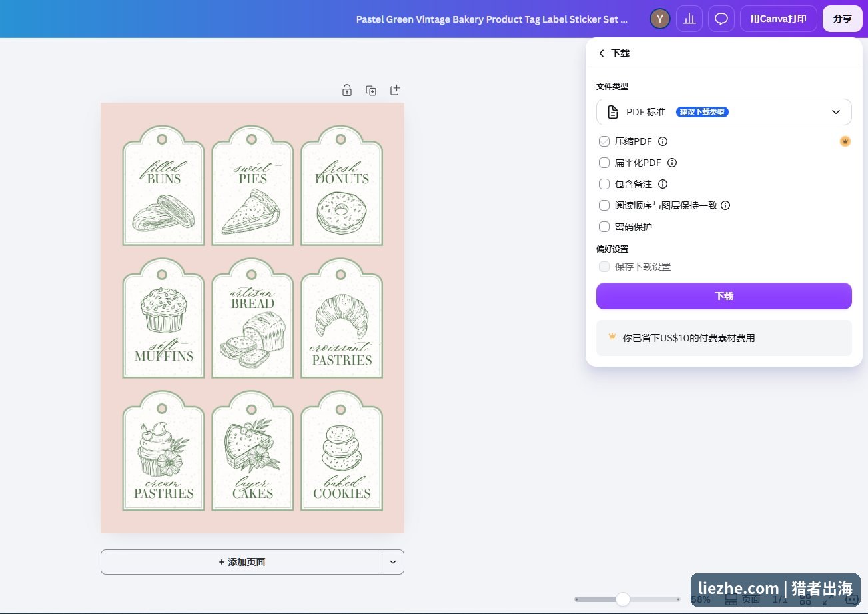Open the arrow menu next to 添加页面
This screenshot has height=614, width=868.
(x=393, y=562)
